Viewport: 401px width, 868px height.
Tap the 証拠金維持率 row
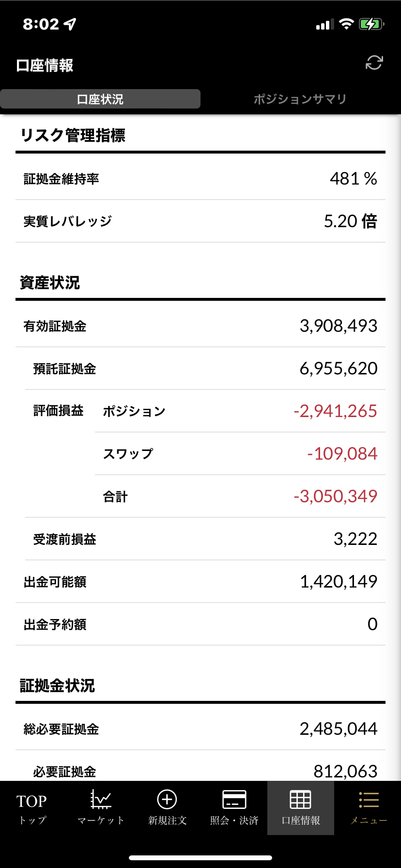click(x=200, y=179)
